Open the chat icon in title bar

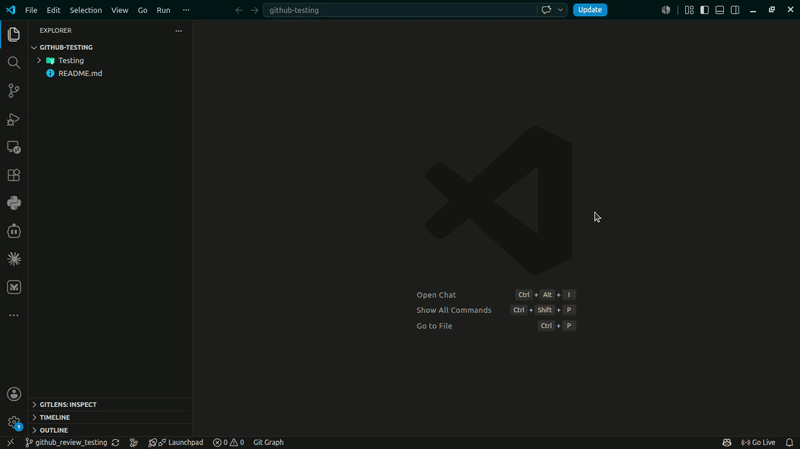tap(546, 10)
